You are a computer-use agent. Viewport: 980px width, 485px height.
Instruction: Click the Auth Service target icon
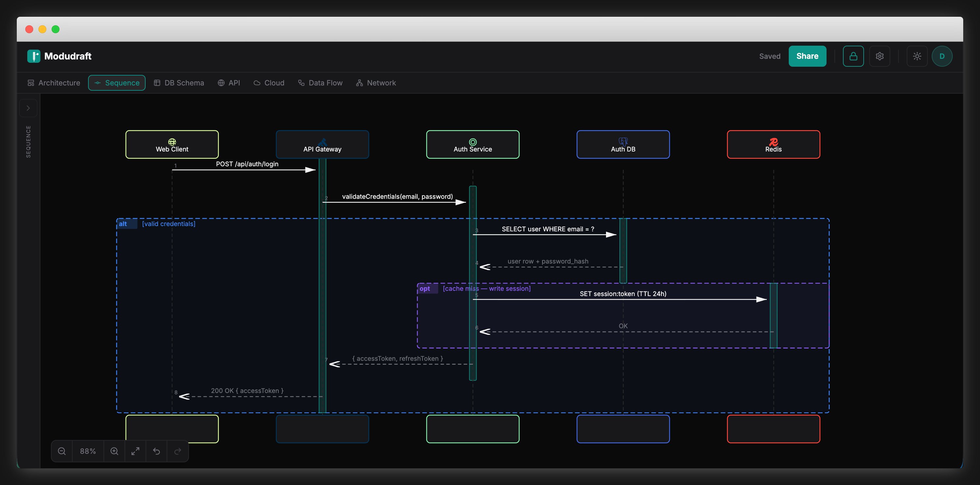point(473,142)
